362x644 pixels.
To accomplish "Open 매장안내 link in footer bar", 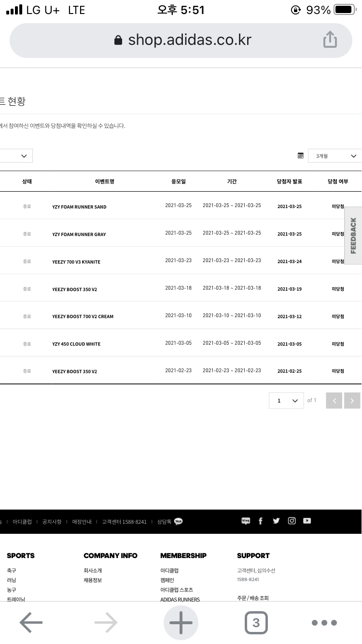I will point(82,522).
